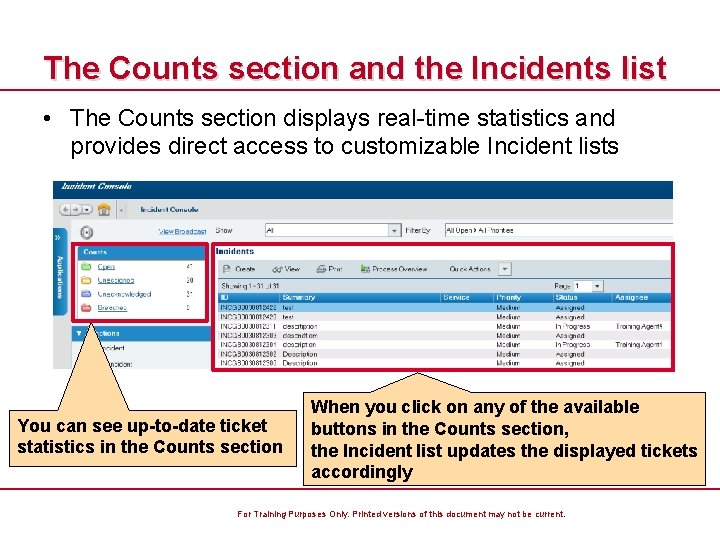The width and height of the screenshot is (720, 540).
Task: Open the Show combo box
Action: (x=333, y=230)
